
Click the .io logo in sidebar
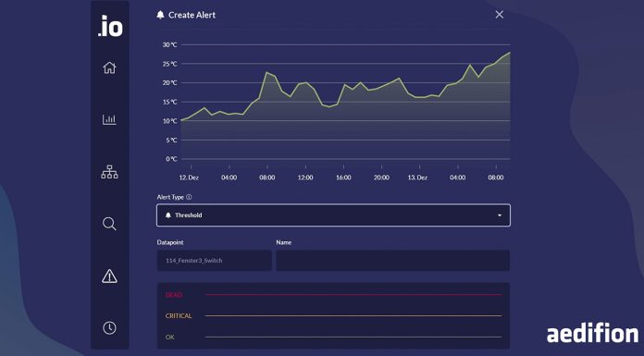click(x=110, y=26)
